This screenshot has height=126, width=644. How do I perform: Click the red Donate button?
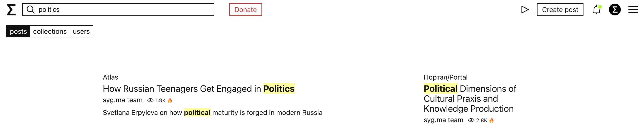tap(246, 10)
